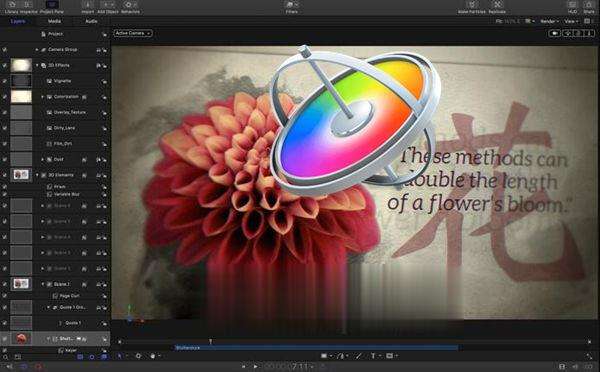The height and width of the screenshot is (372, 600).
Task: Switch to the Audio tab
Action: [x=91, y=21]
